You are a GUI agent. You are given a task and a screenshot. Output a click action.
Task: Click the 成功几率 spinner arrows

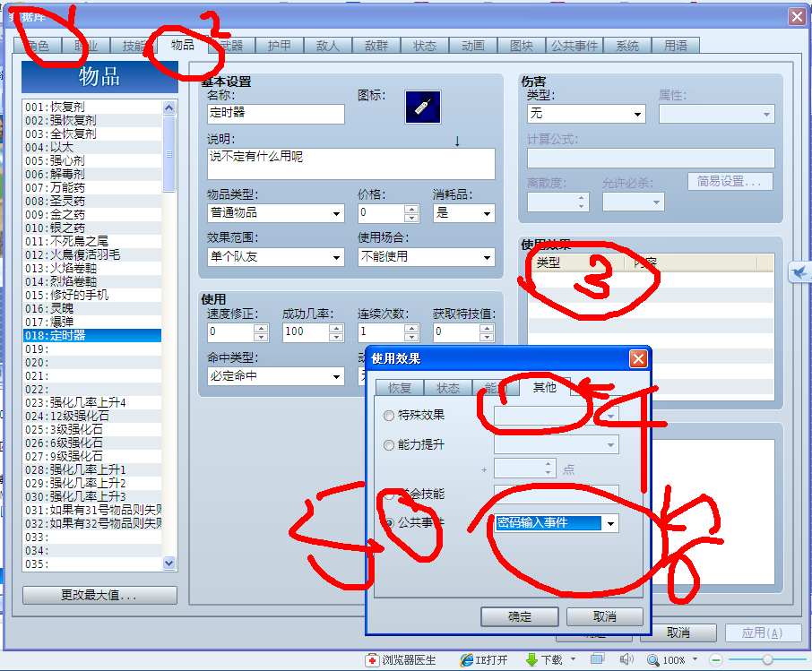pos(336,332)
